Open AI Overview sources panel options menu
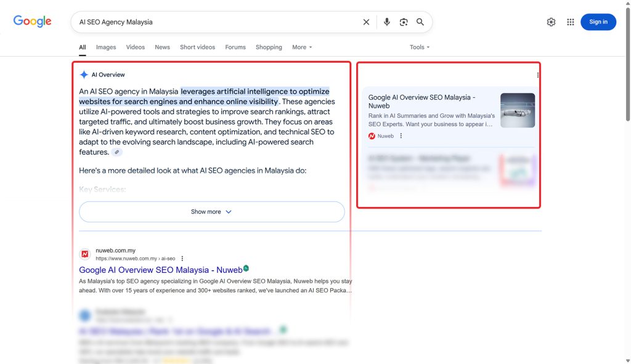The width and height of the screenshot is (631, 364). [x=537, y=75]
